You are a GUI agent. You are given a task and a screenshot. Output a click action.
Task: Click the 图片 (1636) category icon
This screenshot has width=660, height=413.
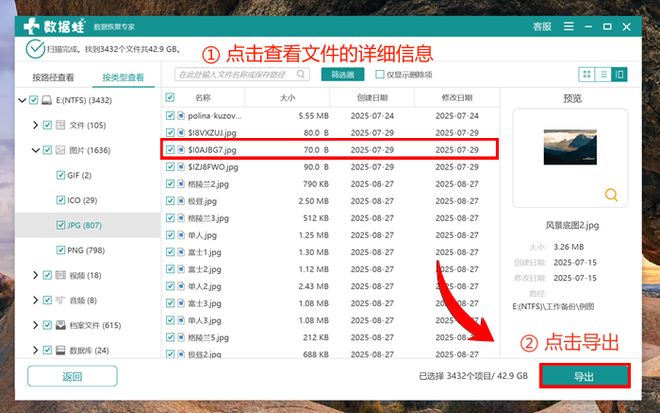61,150
